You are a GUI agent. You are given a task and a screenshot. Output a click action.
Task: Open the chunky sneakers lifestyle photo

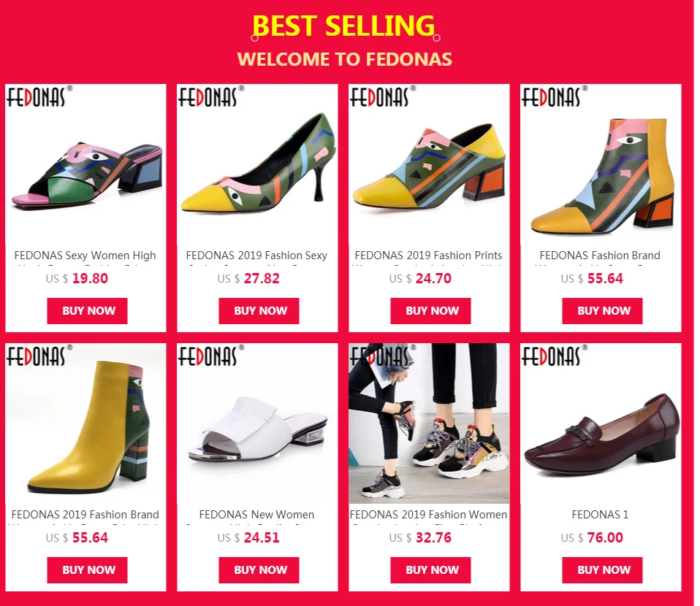[x=429, y=423]
